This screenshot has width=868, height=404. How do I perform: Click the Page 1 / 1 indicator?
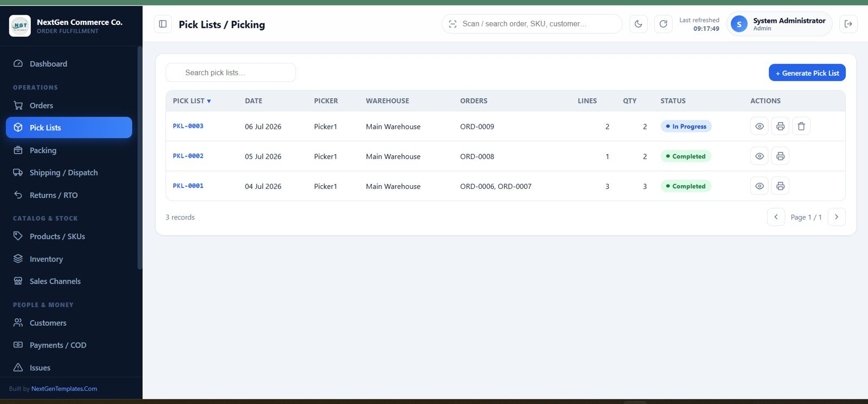coord(806,217)
